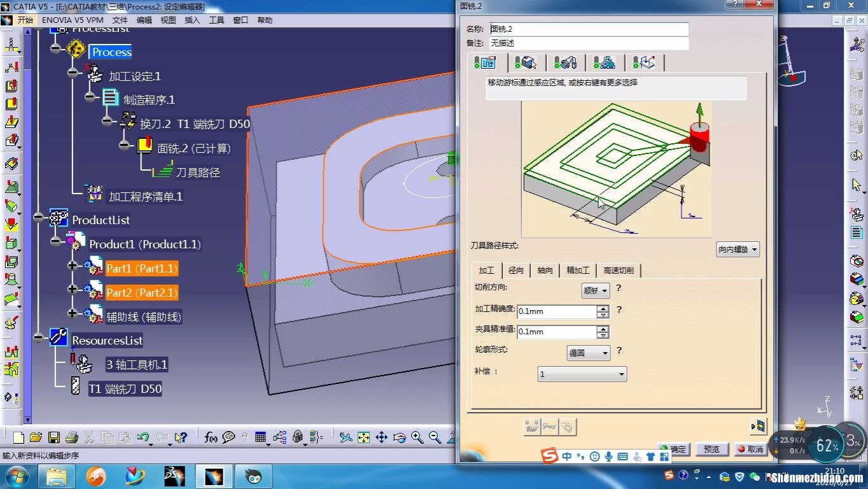868x489 pixels.
Task: Click the Zoom Out magnifier icon
Action: (x=435, y=437)
